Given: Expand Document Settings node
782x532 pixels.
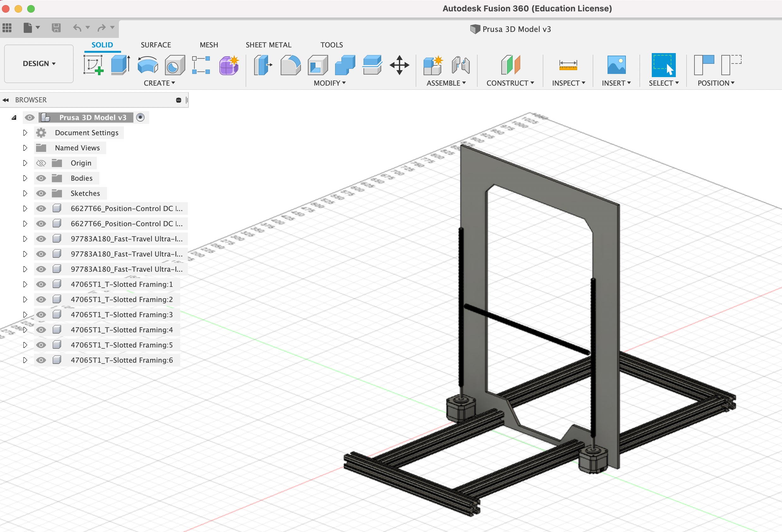Looking at the screenshot, I should [25, 133].
